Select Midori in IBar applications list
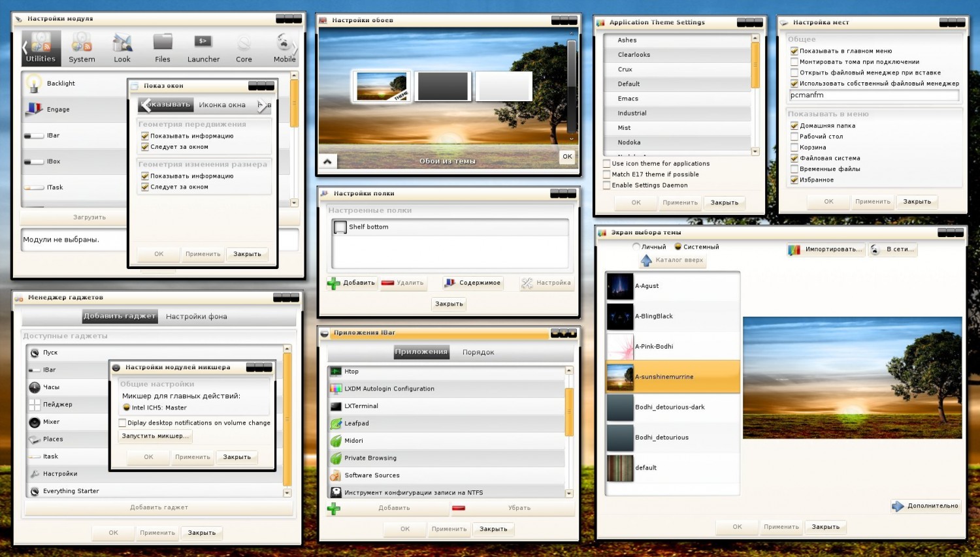The width and height of the screenshot is (980, 557). [x=446, y=441]
